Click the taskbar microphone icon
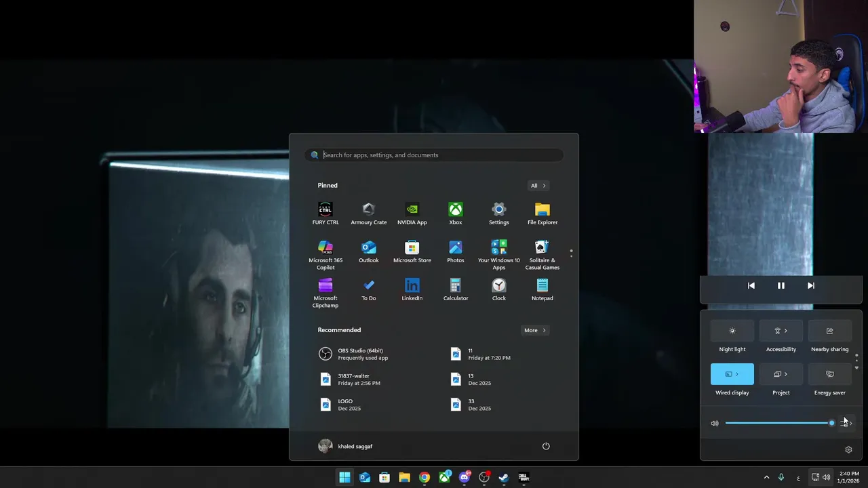This screenshot has height=488, width=868. coord(781,477)
